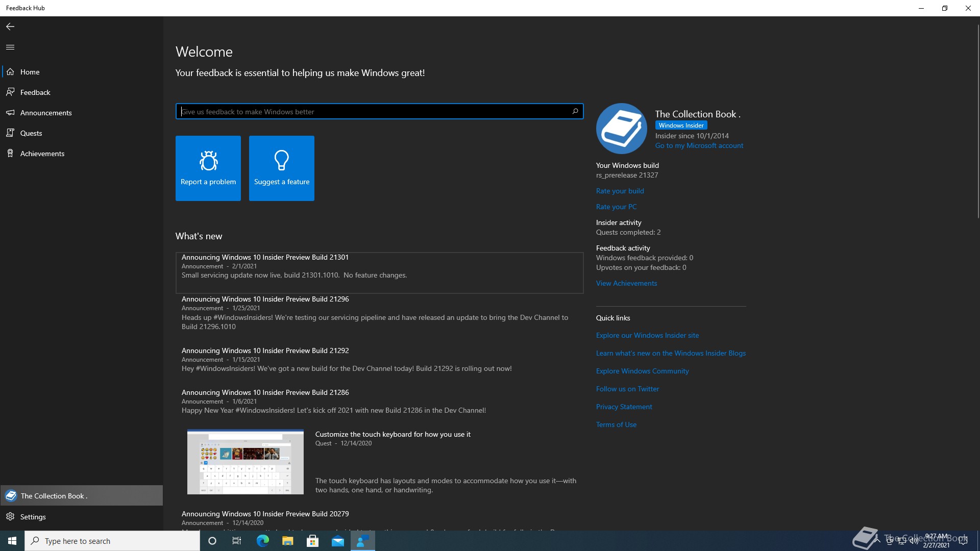This screenshot has height=551, width=980.
Task: Click The Collection Book account item in sidebar
Action: (x=82, y=495)
